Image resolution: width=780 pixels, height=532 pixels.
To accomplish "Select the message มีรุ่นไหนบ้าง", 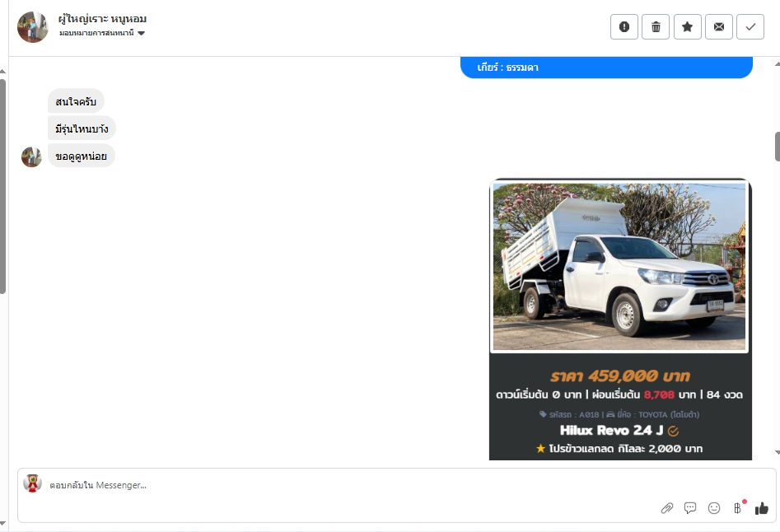I will [82, 128].
